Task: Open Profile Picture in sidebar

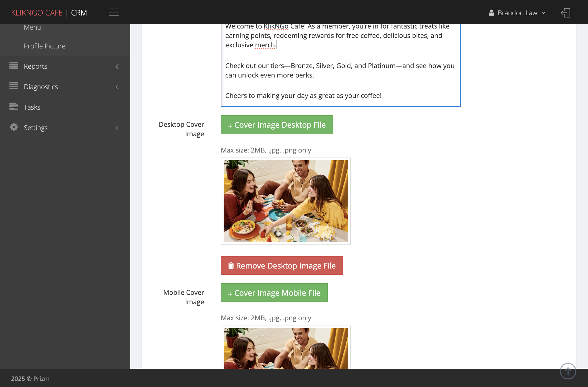Action: coord(44,46)
